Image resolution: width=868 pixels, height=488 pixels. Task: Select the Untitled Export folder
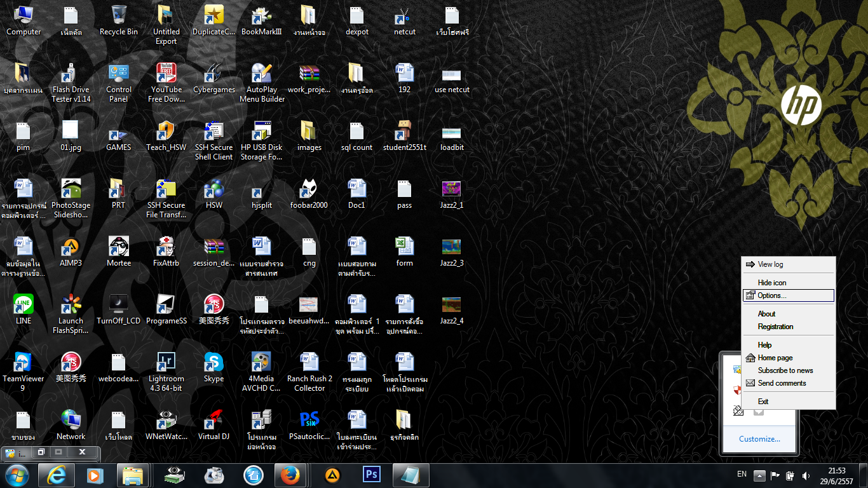click(x=166, y=25)
